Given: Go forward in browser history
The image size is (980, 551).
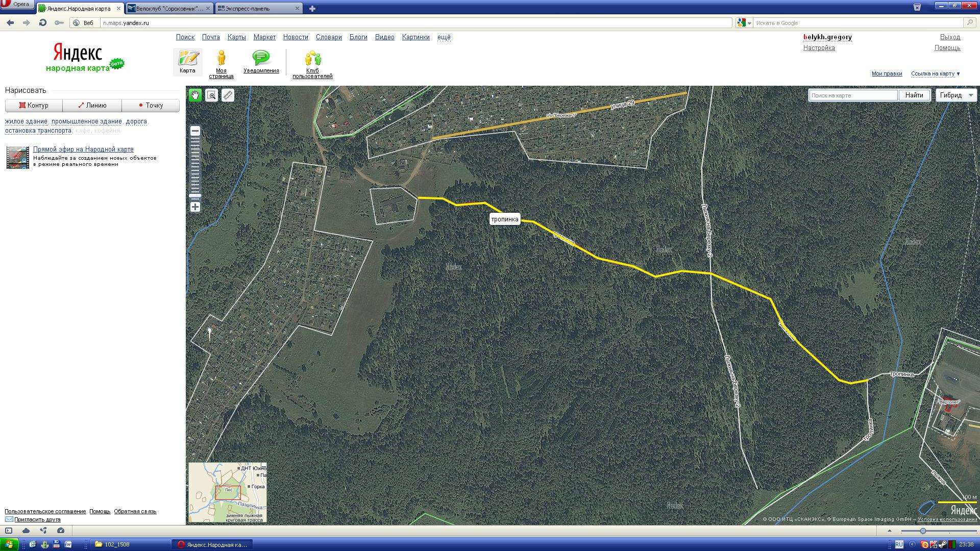Looking at the screenshot, I should (x=27, y=22).
